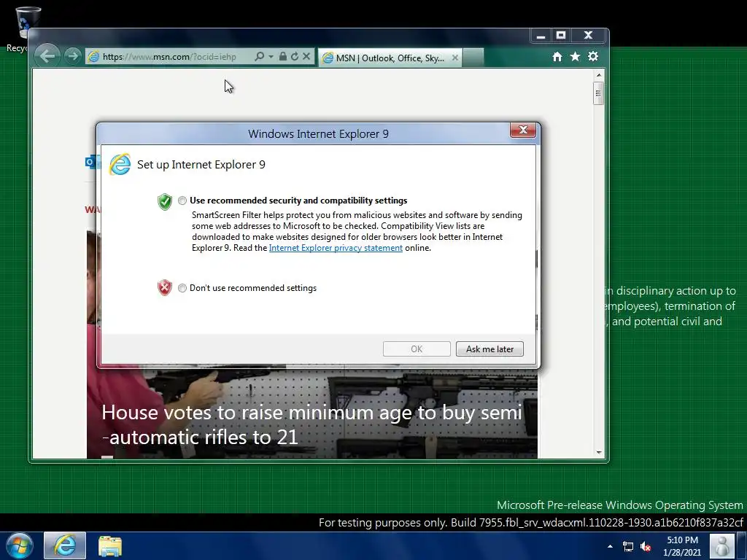Maximize the Internet Explorer window
Viewport: 747px width, 560px height.
click(561, 36)
